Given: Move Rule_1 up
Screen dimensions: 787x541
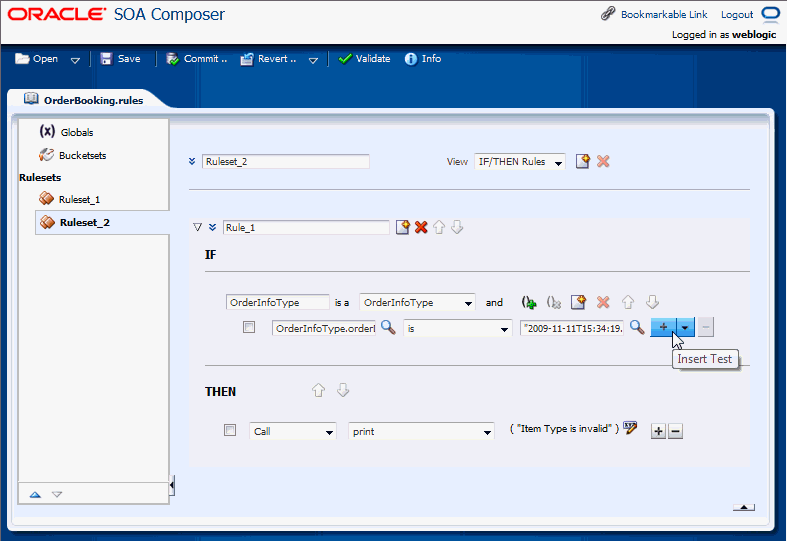Looking at the screenshot, I should click(x=439, y=227).
